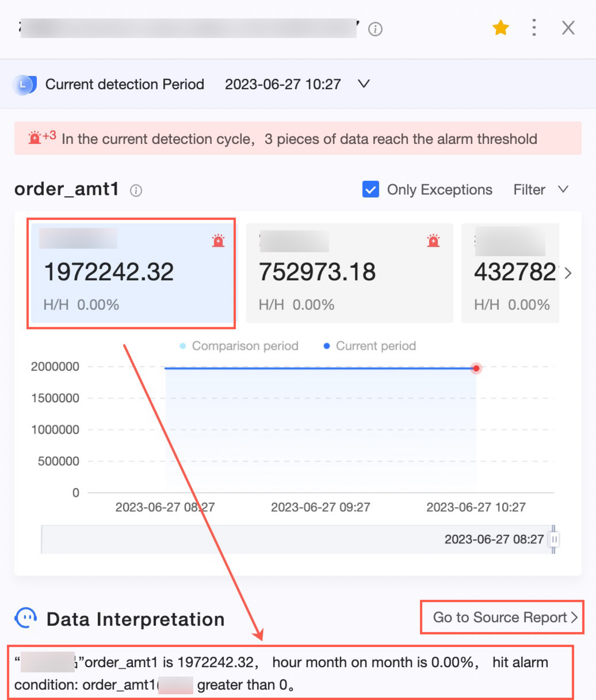This screenshot has width=596, height=700.
Task: Click the alarm icon on the 1972242.32 card
Action: tap(218, 241)
